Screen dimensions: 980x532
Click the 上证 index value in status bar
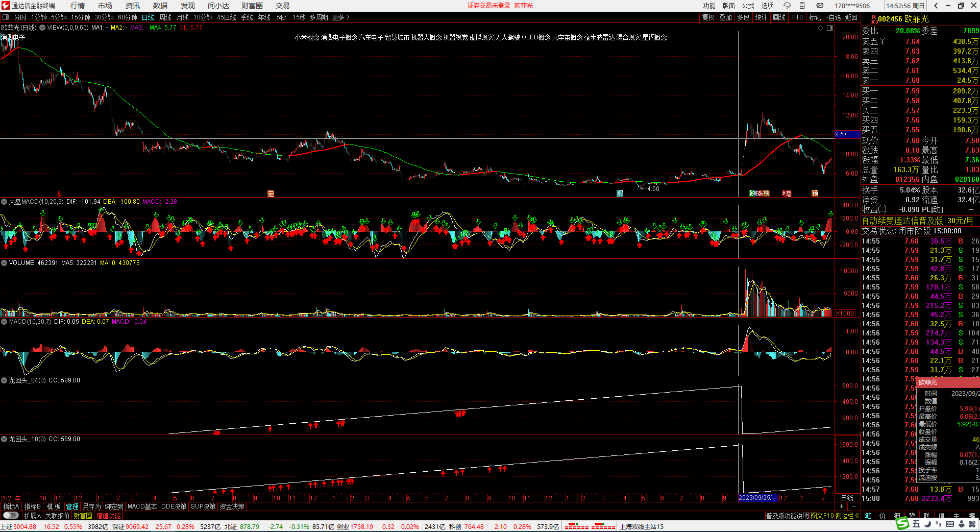25,526
